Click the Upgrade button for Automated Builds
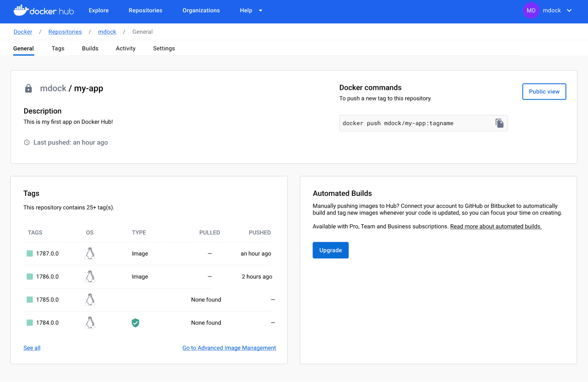The height and width of the screenshot is (382, 588). point(330,250)
